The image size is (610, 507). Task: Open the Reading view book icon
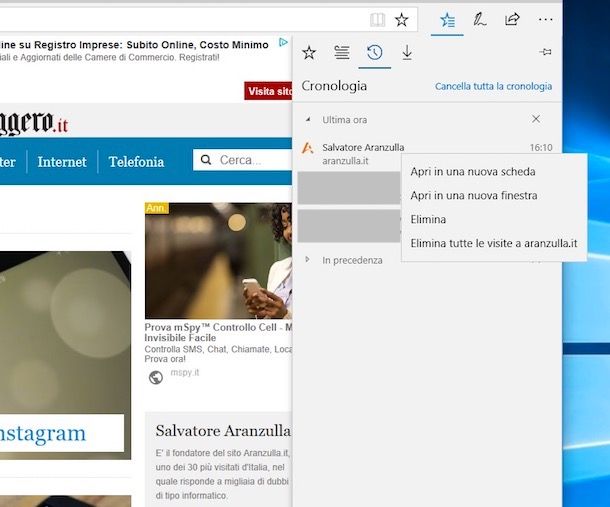point(377,19)
